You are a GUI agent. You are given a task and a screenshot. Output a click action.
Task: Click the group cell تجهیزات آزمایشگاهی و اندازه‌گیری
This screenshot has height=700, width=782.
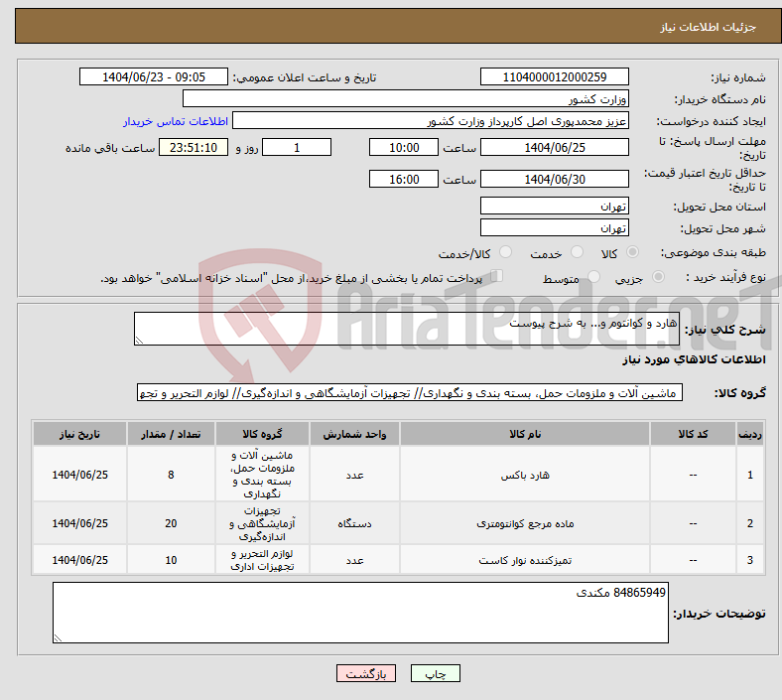click(x=262, y=523)
